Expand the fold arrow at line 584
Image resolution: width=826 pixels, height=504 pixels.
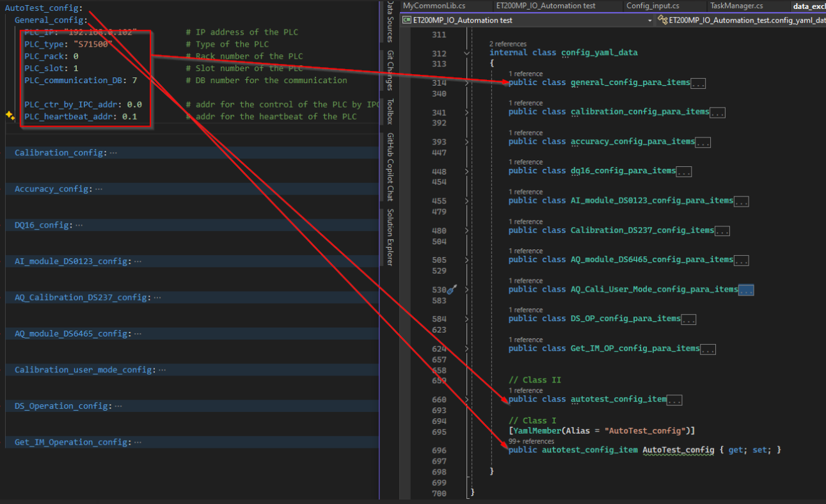click(466, 319)
